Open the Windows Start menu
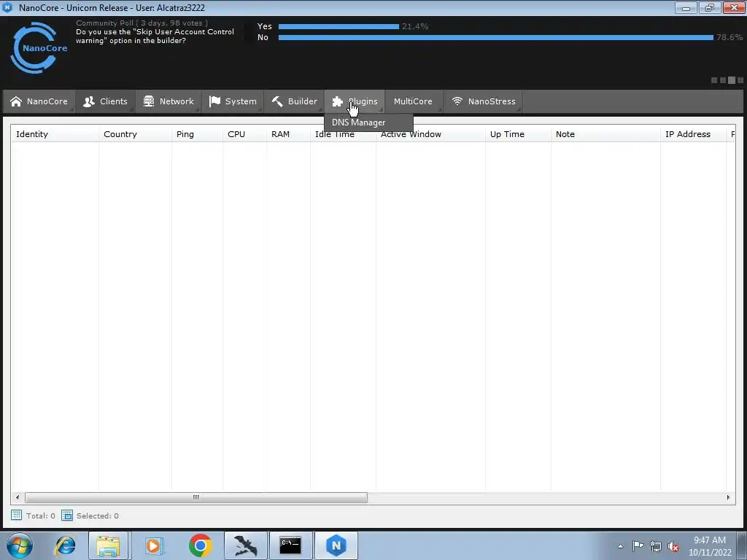The image size is (747, 560). pyautogui.click(x=20, y=545)
